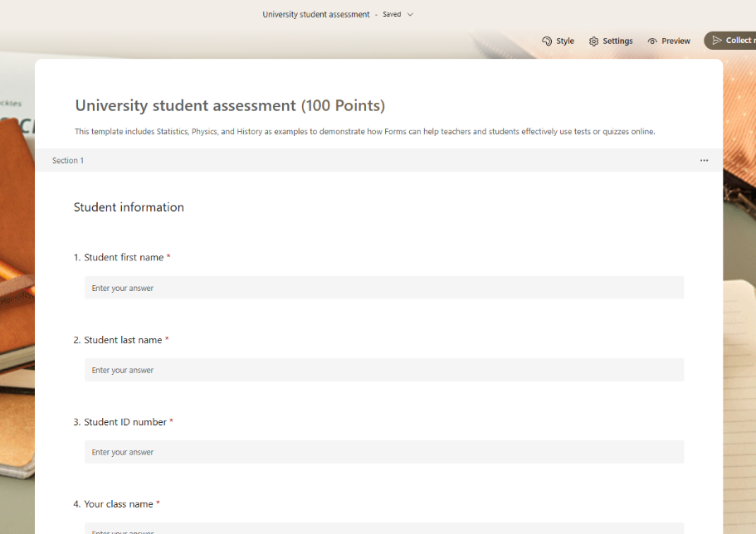Image resolution: width=756 pixels, height=534 pixels.
Task: Click the answer field for Student last name
Action: tap(386, 369)
